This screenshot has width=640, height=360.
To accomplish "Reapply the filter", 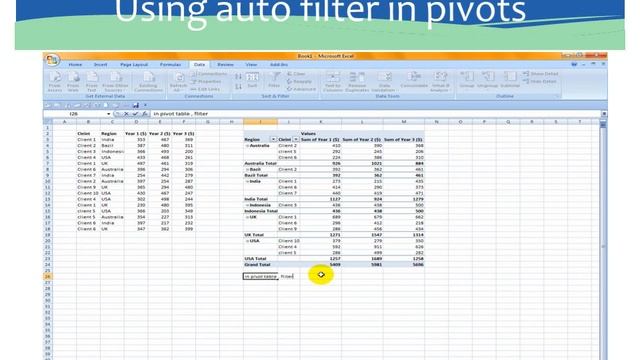I will (299, 81).
